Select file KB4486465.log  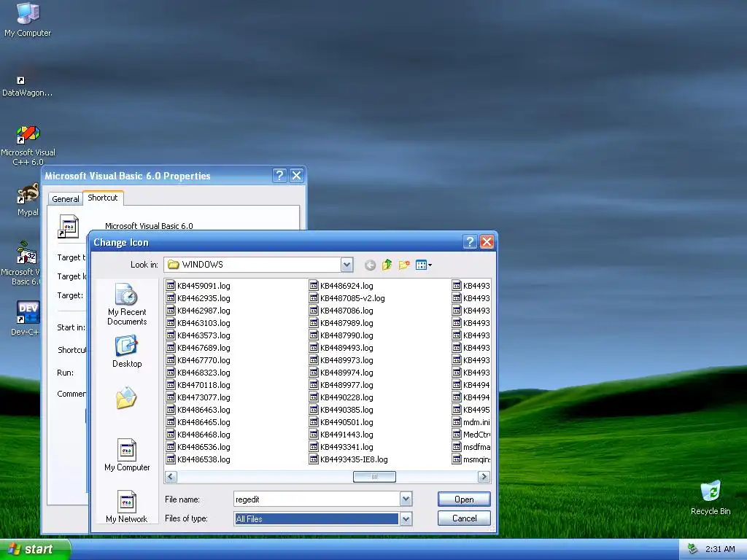click(x=198, y=422)
